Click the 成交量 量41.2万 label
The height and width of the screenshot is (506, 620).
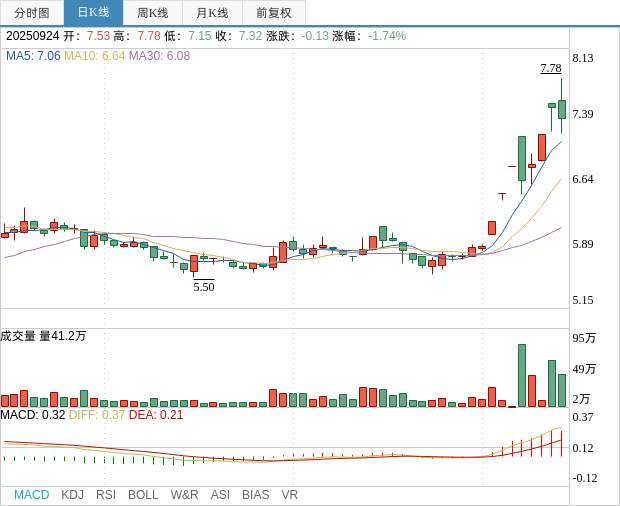click(43, 336)
